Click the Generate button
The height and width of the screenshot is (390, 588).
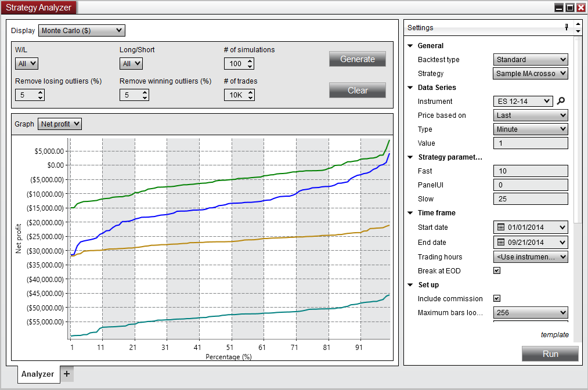357,59
